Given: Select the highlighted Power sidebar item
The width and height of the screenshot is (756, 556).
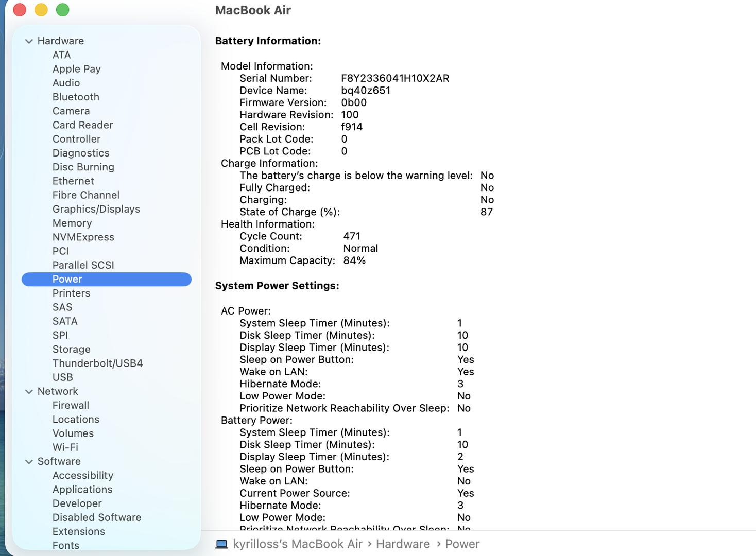Looking at the screenshot, I should [x=107, y=279].
